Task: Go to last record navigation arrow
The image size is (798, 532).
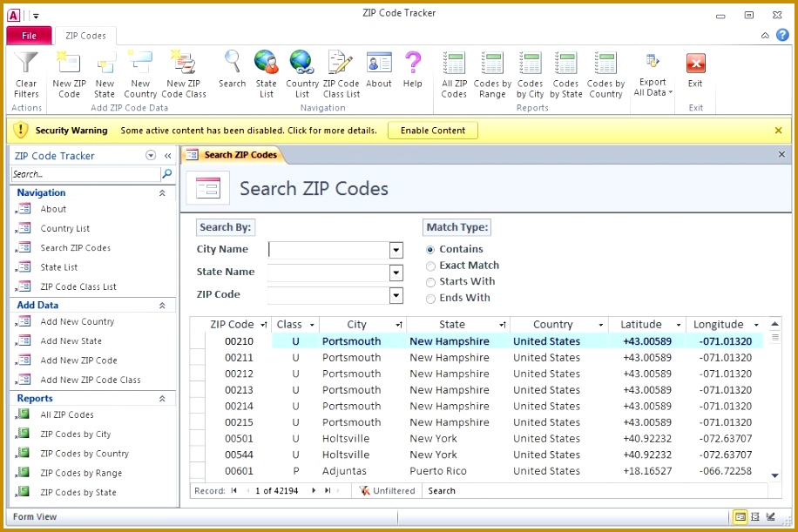Action: tap(328, 491)
